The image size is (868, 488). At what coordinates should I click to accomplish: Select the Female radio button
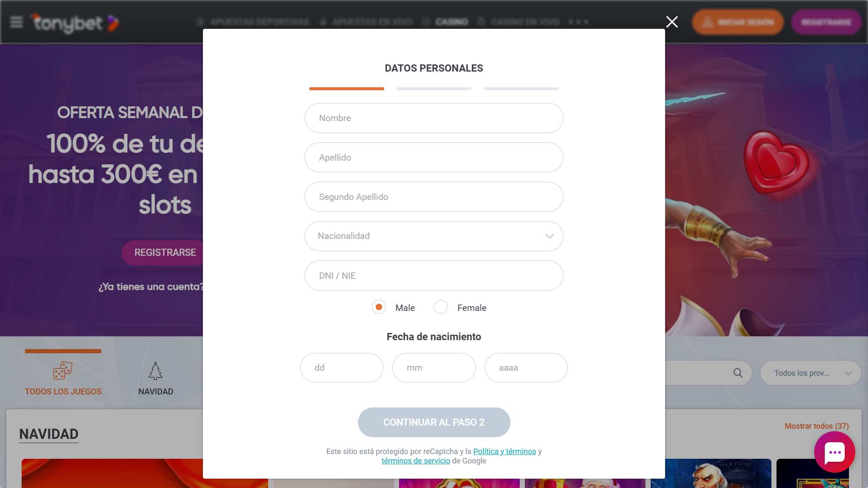click(441, 307)
